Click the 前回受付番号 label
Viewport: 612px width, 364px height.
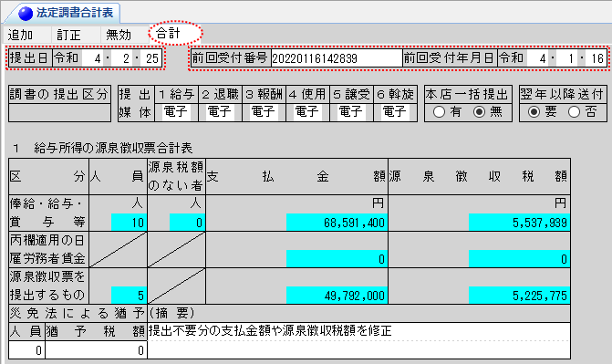click(230, 58)
